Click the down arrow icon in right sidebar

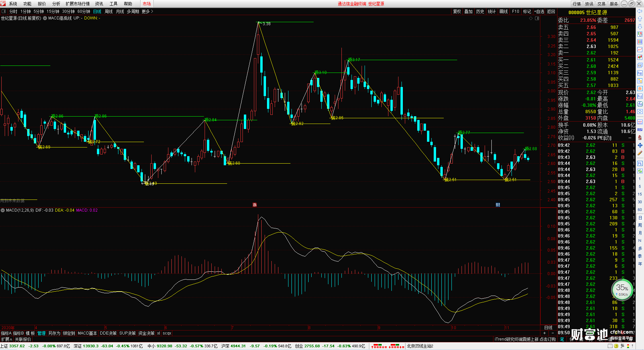(x=640, y=27)
